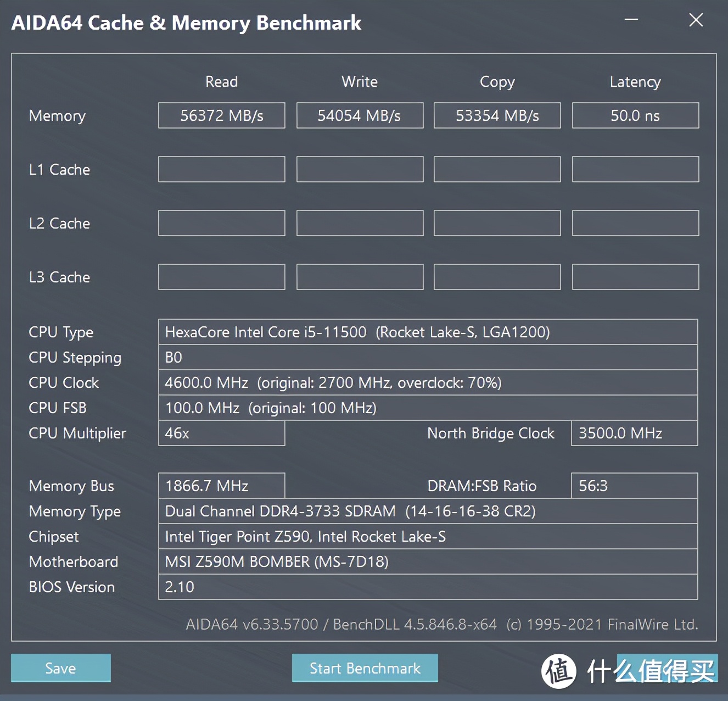The height and width of the screenshot is (701, 728).
Task: Select CPU Clock value 4600.0 MHz
Action: point(428,382)
